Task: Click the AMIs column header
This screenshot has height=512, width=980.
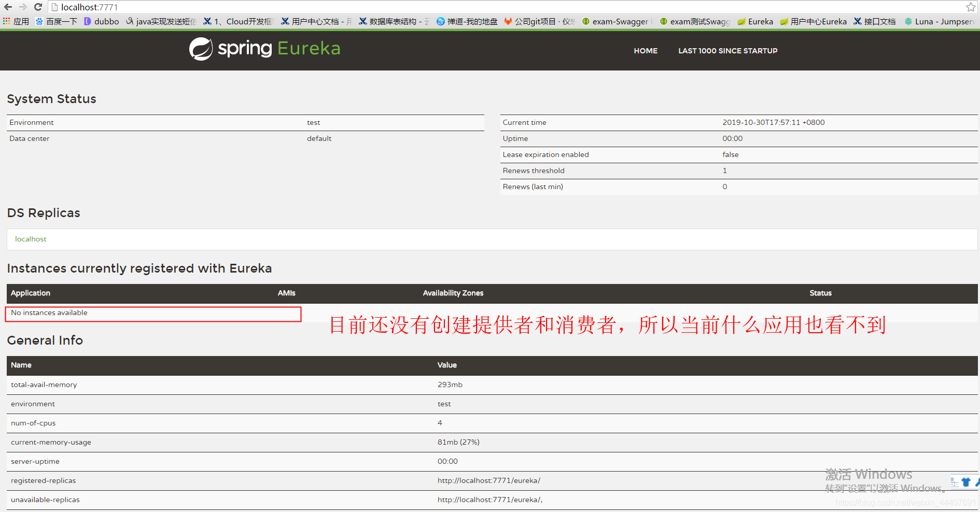Action: [x=286, y=293]
